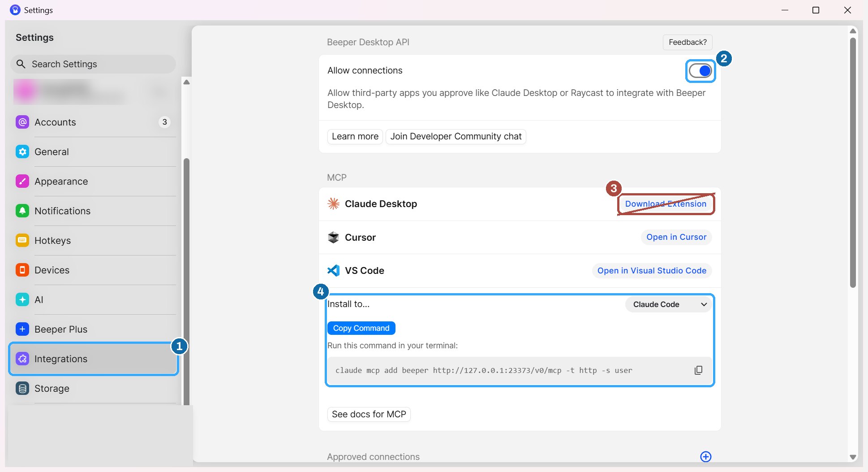Click main pane scrollbar down arrow
Screen dimensions: 868x472
tap(853, 457)
